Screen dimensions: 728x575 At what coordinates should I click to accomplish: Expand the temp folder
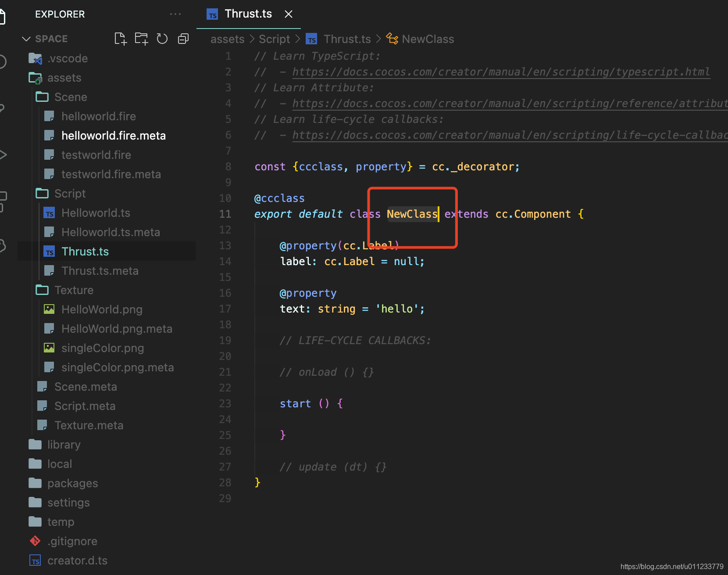click(x=61, y=522)
